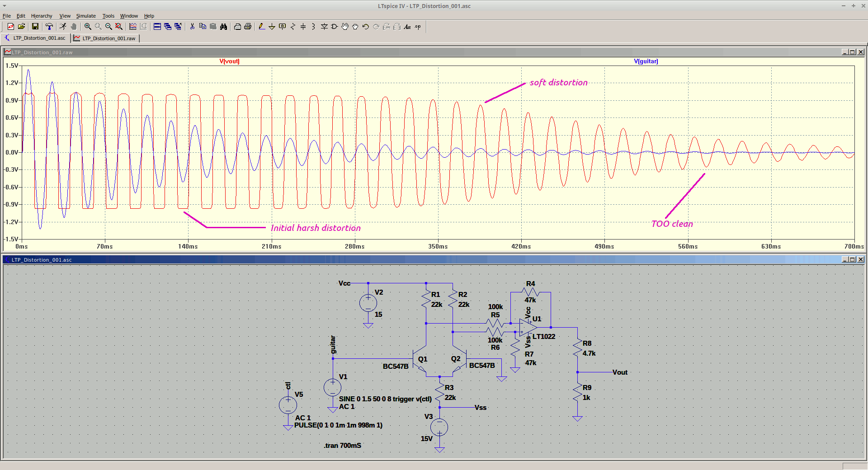Click the Vout net label

(620, 372)
